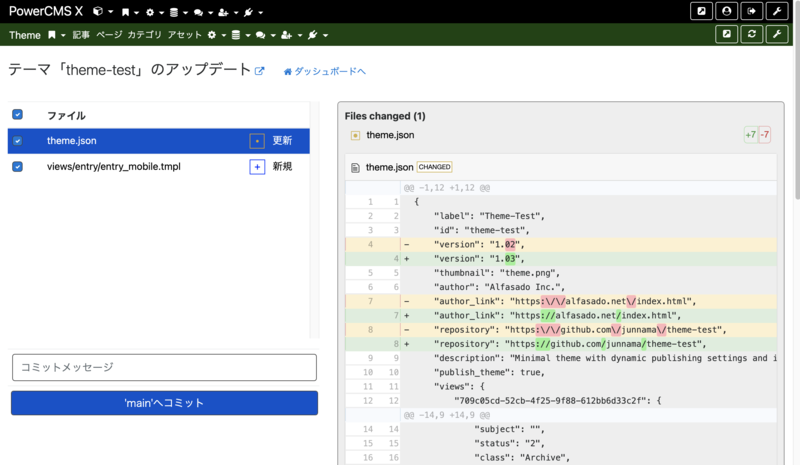Viewport: 800px width, 465px height.
Task: Click the wrench button in the green Theme bar
Action: (x=777, y=34)
